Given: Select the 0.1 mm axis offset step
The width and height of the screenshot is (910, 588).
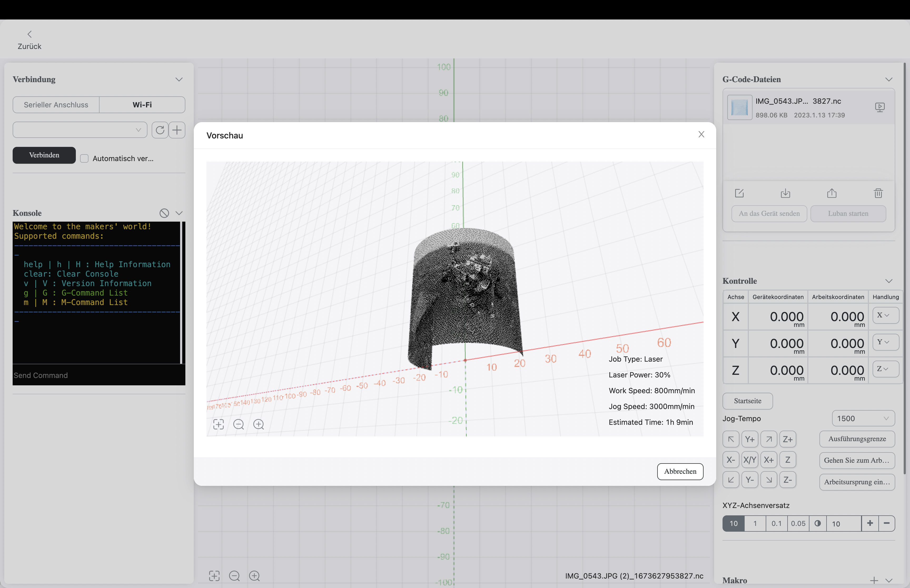Looking at the screenshot, I should coord(776,524).
